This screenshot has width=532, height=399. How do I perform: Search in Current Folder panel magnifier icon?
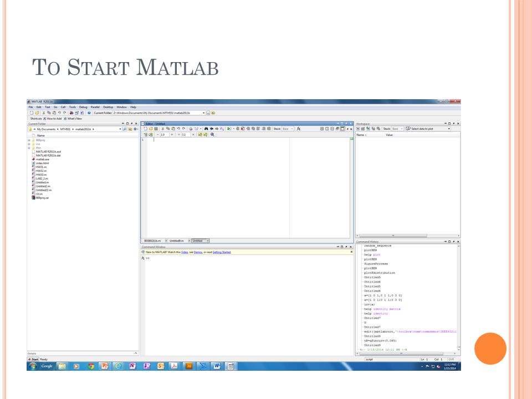point(125,129)
